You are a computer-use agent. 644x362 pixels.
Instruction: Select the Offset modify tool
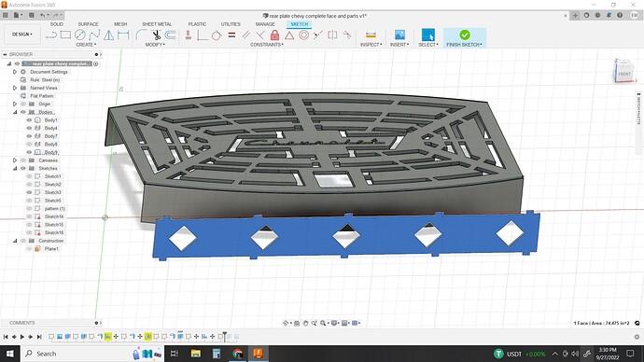[x=171, y=35]
